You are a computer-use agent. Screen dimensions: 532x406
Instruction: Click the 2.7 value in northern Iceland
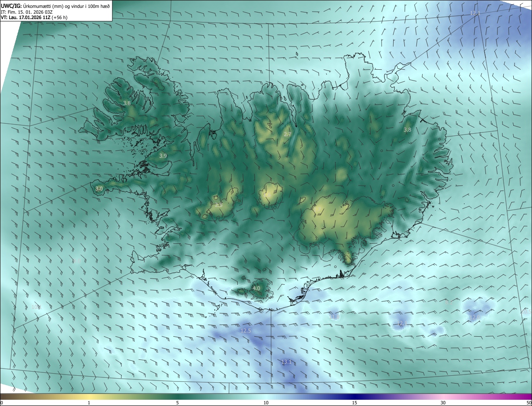point(287,135)
